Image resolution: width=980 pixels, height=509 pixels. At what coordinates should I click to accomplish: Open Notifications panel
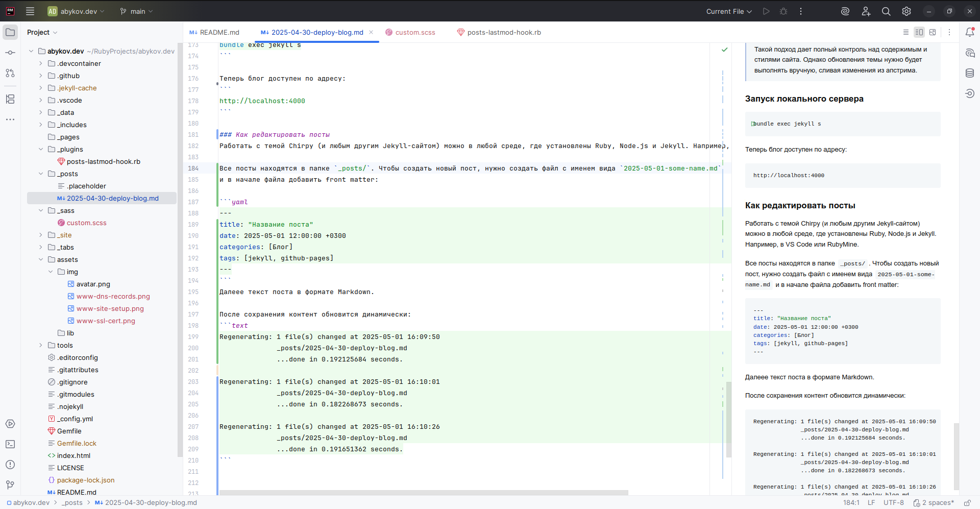point(970,32)
